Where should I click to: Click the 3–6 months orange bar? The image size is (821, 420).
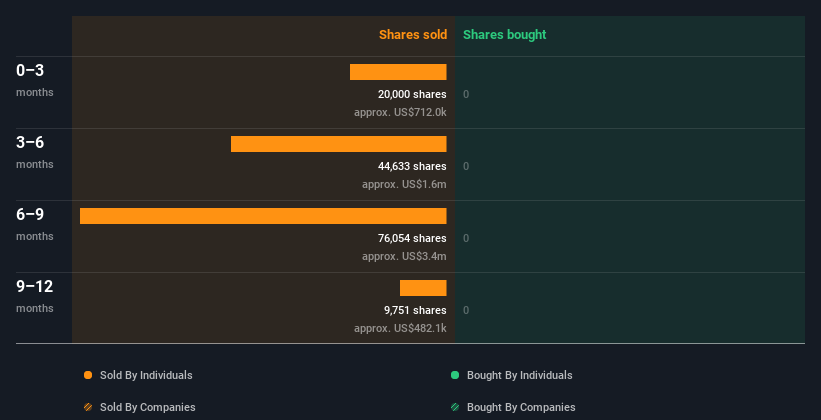[338, 144]
